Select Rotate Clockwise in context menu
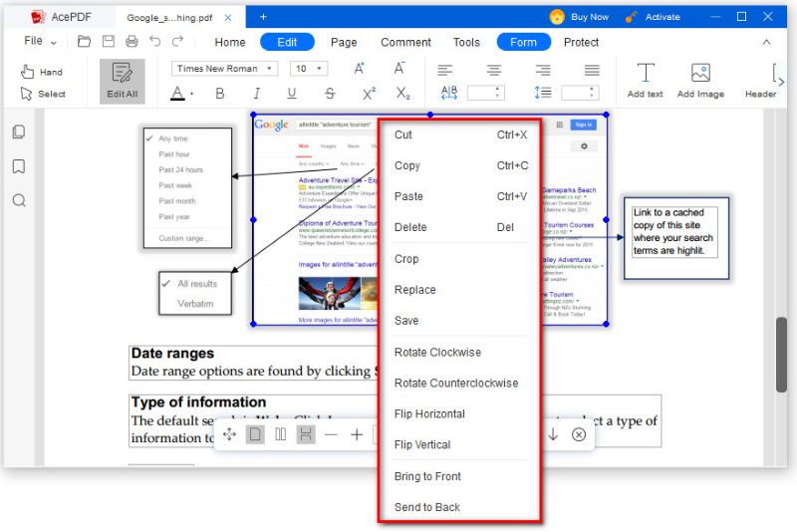This screenshot has height=532, width=797. (460, 352)
